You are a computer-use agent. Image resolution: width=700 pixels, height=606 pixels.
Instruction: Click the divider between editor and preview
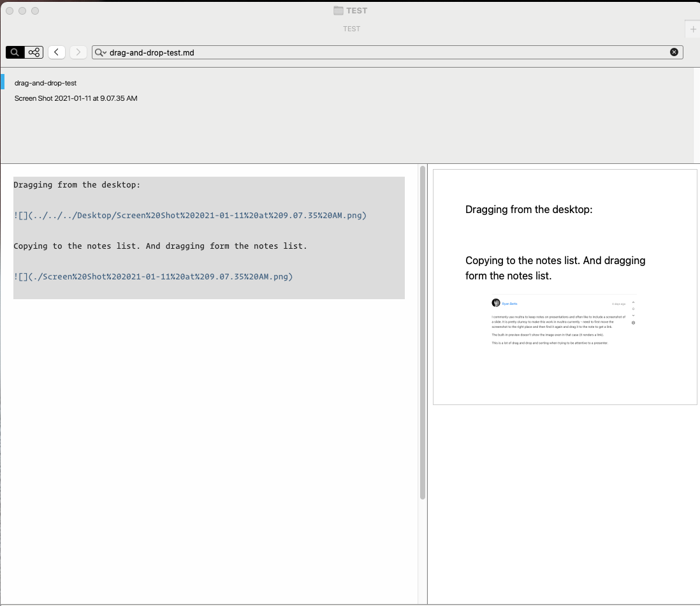pyautogui.click(x=427, y=383)
